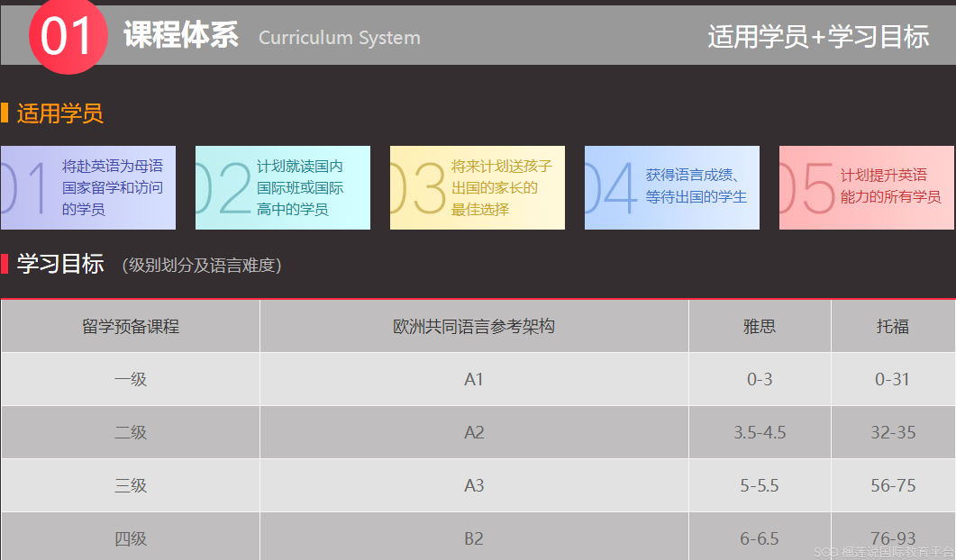Click the 四级 row label
This screenshot has height=560, width=956.
pos(131,538)
